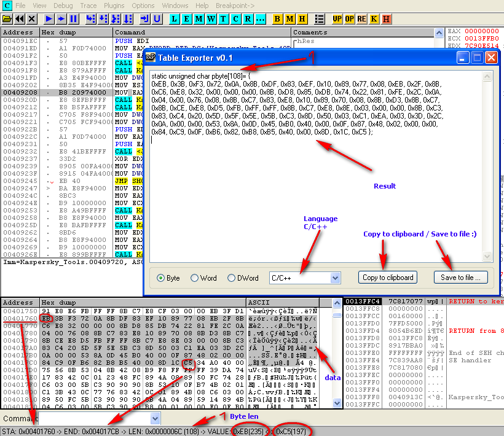The height and width of the screenshot is (436, 504).
Task: Click the red H plugin icon
Action: pyautogui.click(x=386, y=19)
